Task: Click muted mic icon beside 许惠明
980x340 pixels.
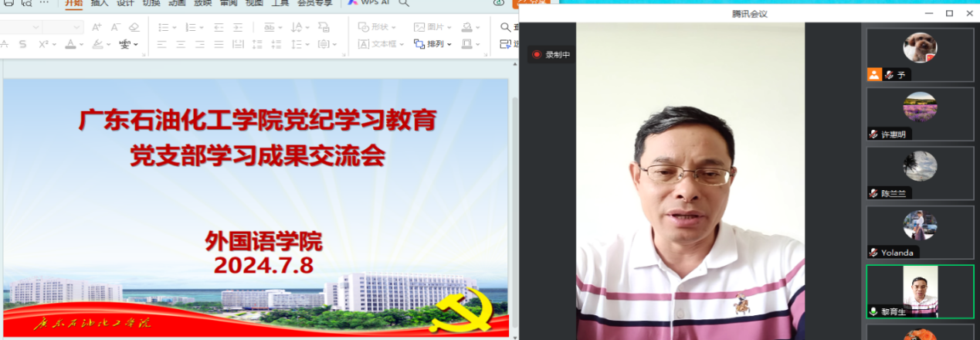Action: pyautogui.click(x=873, y=134)
